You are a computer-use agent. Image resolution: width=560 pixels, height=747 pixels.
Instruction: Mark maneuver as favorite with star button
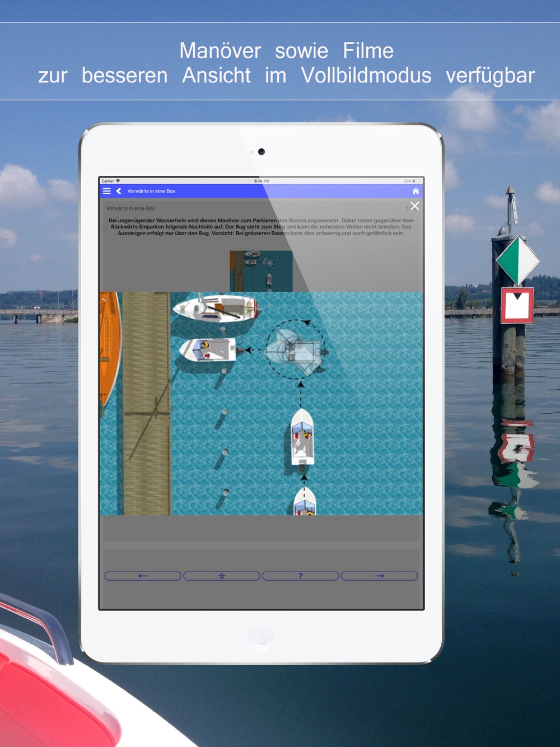pos(222,576)
